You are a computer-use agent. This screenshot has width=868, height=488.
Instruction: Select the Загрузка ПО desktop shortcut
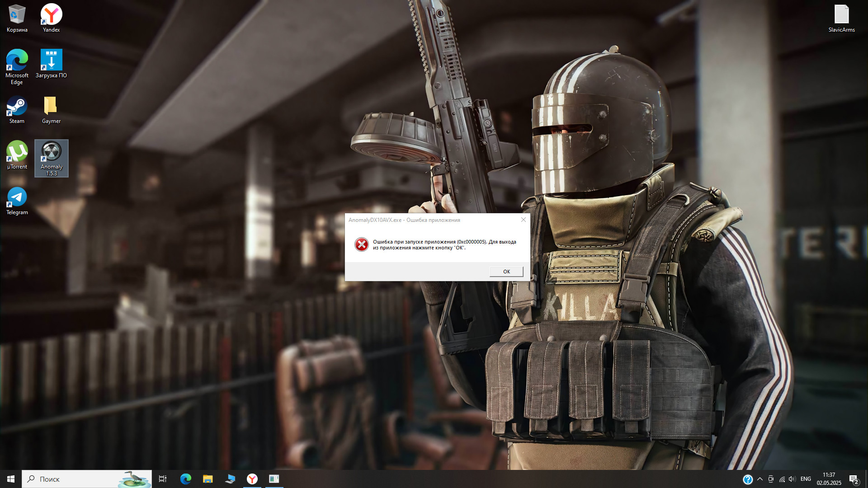click(x=51, y=64)
